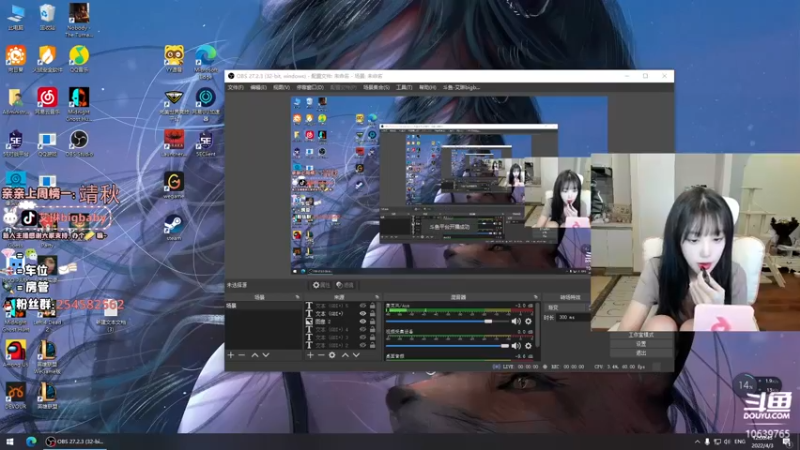Open the 文件(F) menu in OBS

[235, 87]
